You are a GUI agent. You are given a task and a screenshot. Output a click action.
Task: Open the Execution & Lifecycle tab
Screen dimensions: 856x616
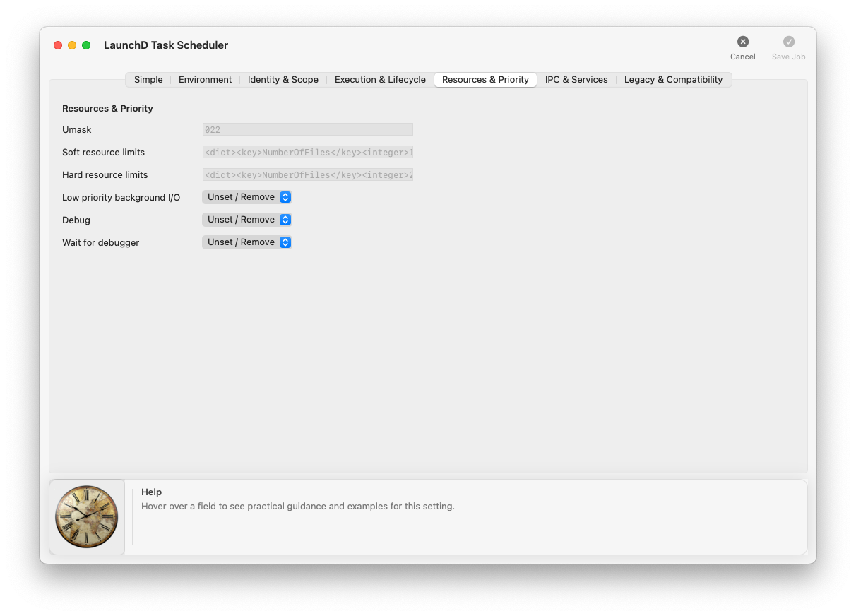(x=379, y=79)
